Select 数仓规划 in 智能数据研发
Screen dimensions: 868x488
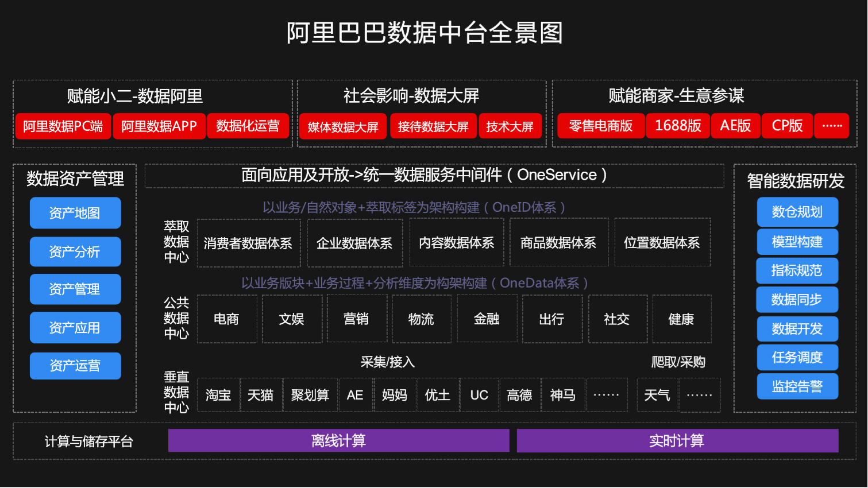coord(797,212)
